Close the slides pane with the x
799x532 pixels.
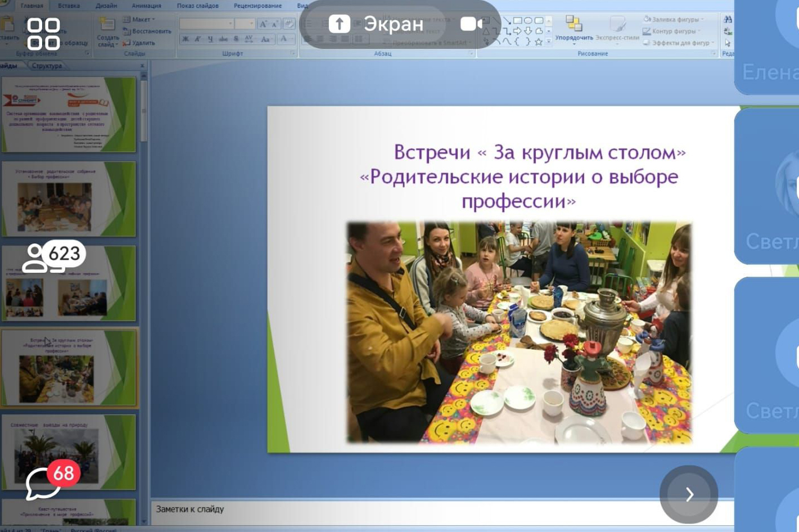click(142, 66)
